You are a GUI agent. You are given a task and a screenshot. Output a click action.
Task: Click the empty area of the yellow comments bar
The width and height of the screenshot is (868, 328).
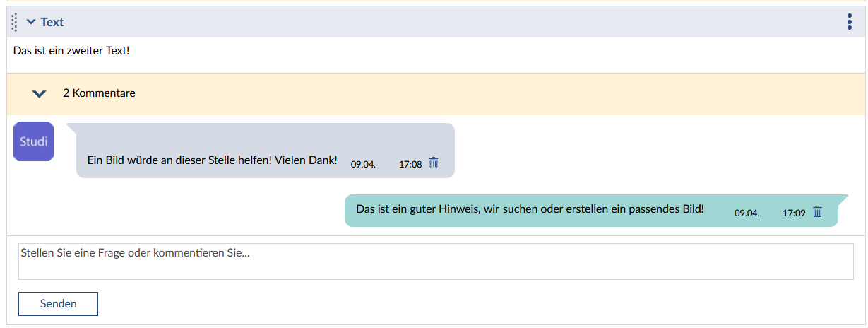pos(494,93)
